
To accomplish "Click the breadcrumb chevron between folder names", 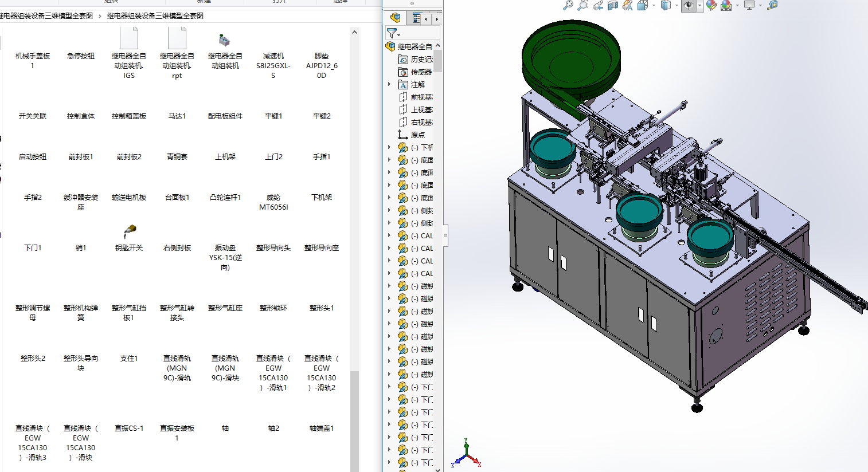I will pos(100,16).
